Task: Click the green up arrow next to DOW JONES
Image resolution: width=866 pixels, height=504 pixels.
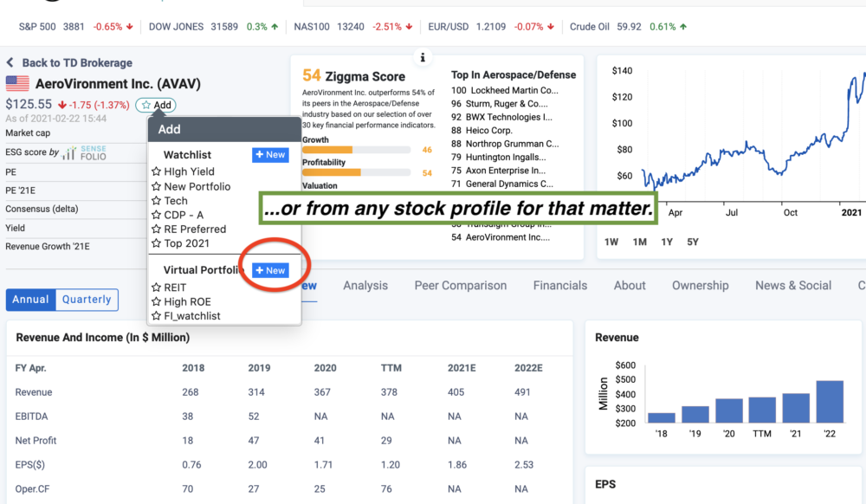Action: pos(275,27)
